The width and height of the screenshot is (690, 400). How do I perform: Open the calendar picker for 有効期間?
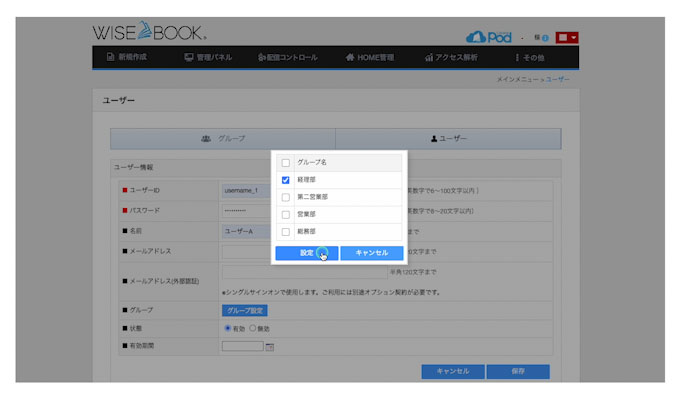click(x=270, y=347)
